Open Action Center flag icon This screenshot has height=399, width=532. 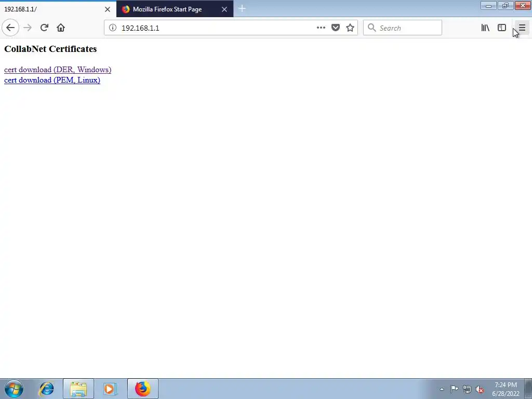click(x=454, y=389)
